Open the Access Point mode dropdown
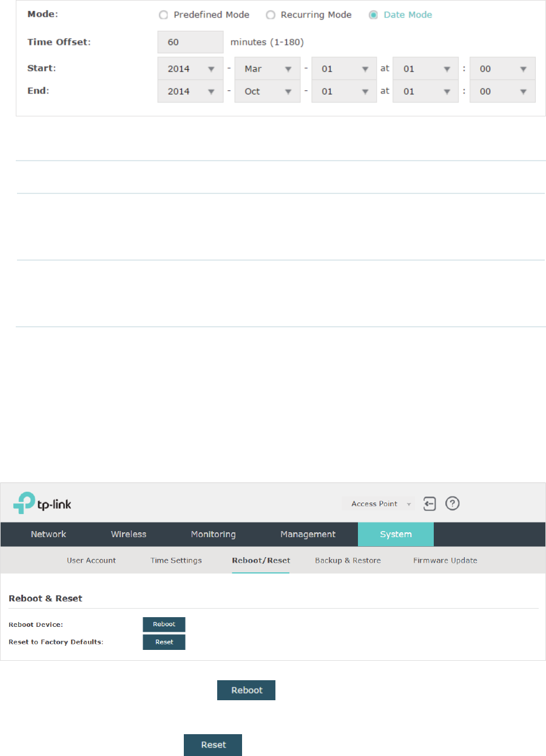The width and height of the screenshot is (546, 756). tap(379, 504)
